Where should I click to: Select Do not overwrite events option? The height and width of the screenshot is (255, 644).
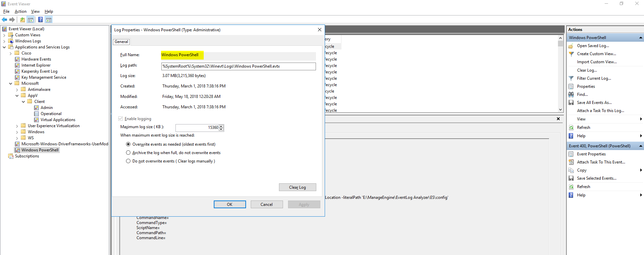pyautogui.click(x=128, y=161)
